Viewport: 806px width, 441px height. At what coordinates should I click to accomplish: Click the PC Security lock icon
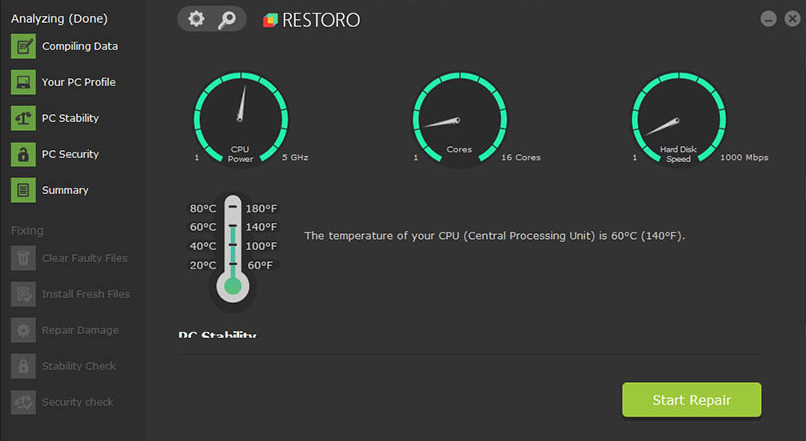pyautogui.click(x=23, y=154)
